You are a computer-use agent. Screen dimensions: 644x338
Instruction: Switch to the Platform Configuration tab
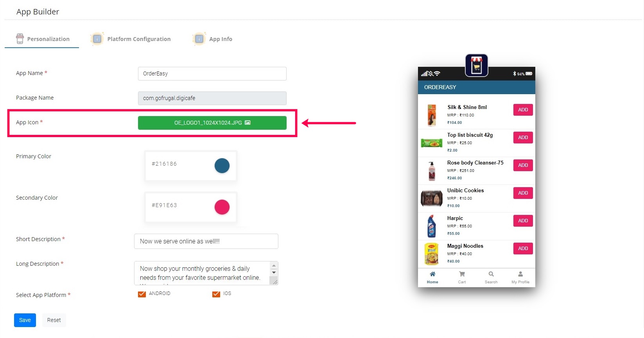[139, 39]
